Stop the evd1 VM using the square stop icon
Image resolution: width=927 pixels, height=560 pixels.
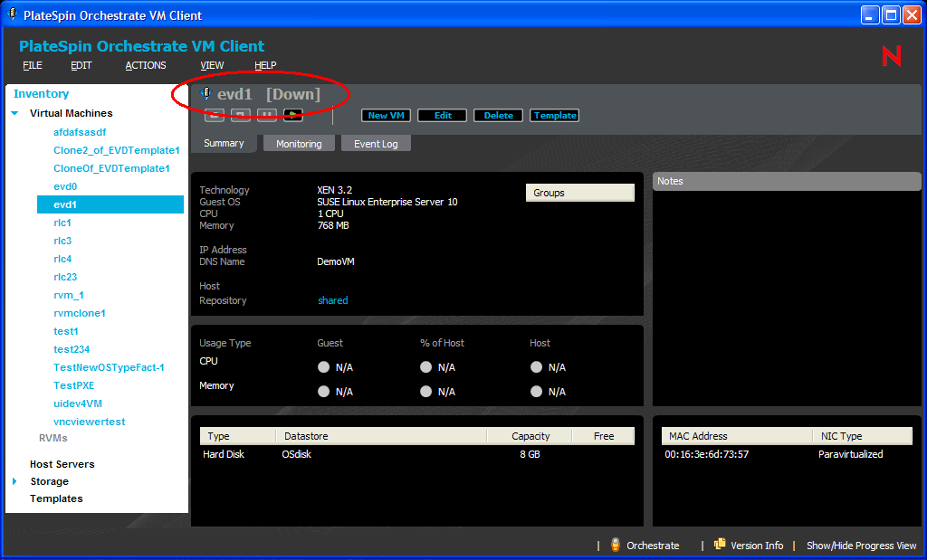[240, 115]
